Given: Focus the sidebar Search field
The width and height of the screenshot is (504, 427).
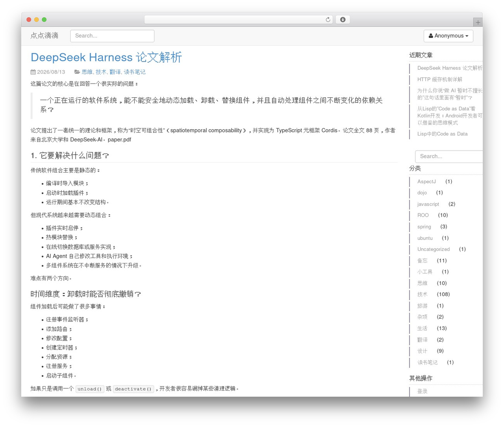Looking at the screenshot, I should [449, 156].
